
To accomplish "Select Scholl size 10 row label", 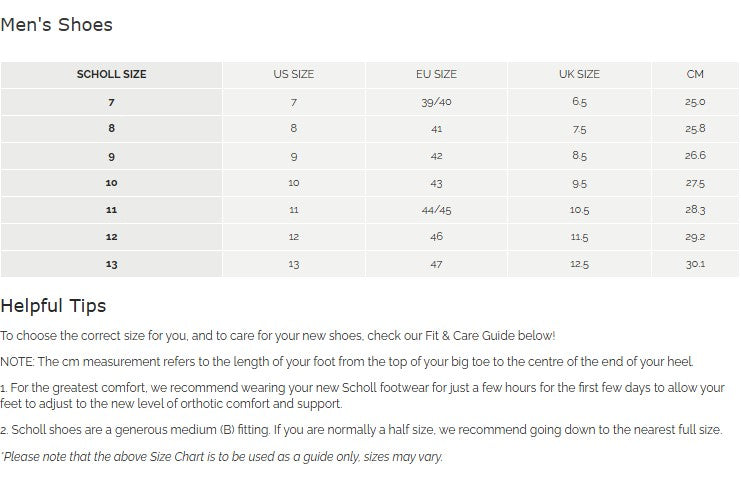I will click(x=111, y=183).
